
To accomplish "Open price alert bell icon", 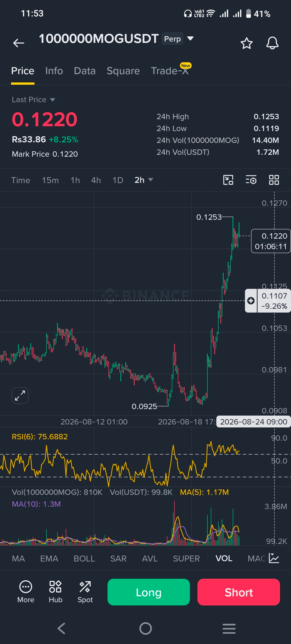I will [272, 43].
